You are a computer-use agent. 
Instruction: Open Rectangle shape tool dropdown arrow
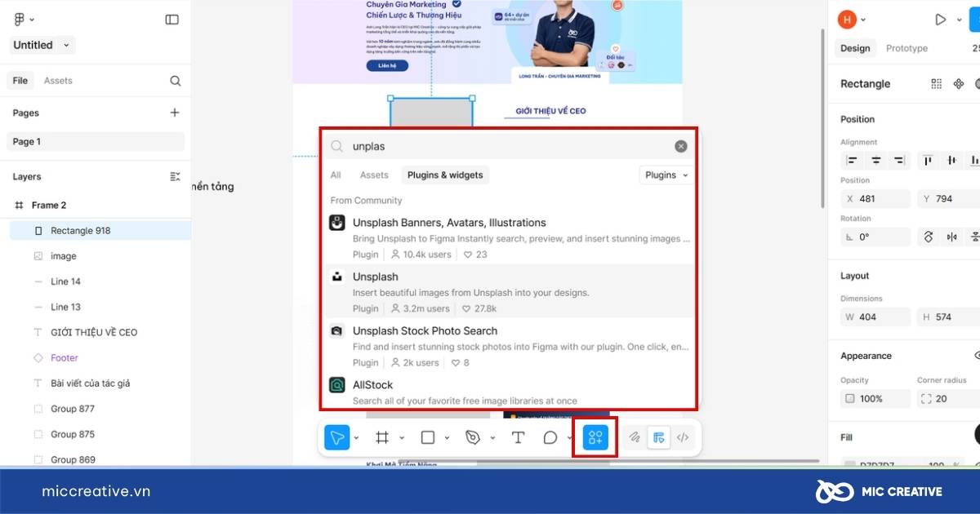point(447,438)
